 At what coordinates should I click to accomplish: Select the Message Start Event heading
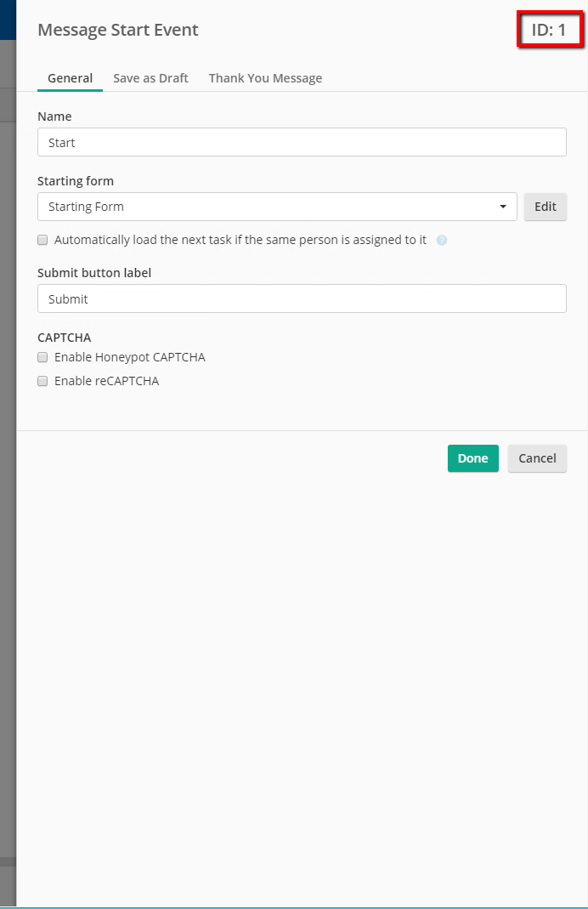tap(118, 30)
